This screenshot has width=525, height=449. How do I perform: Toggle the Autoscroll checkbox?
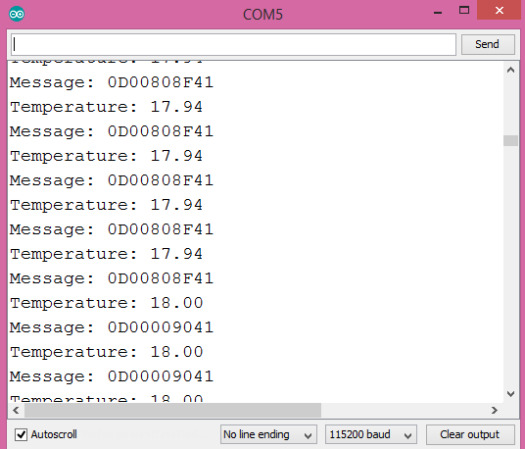click(21, 434)
